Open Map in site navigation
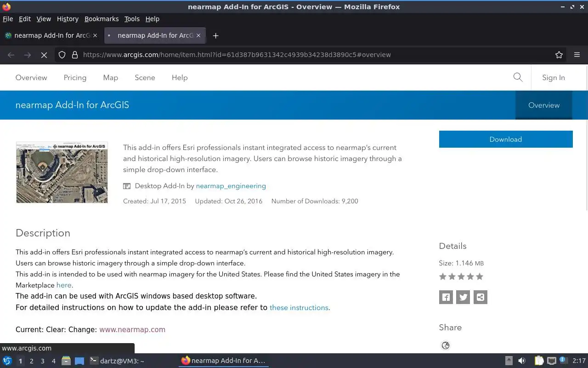The image size is (588, 368). [110, 78]
